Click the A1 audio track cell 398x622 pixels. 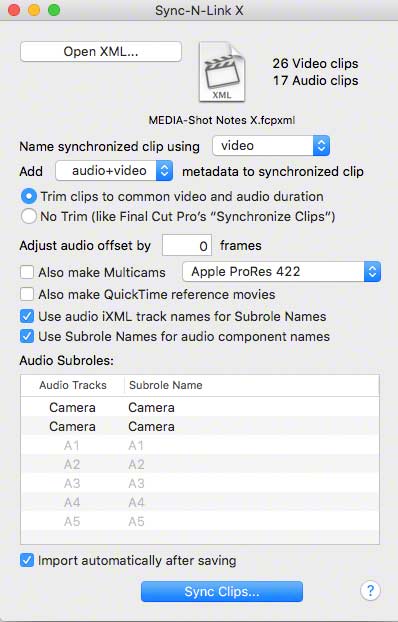72,445
